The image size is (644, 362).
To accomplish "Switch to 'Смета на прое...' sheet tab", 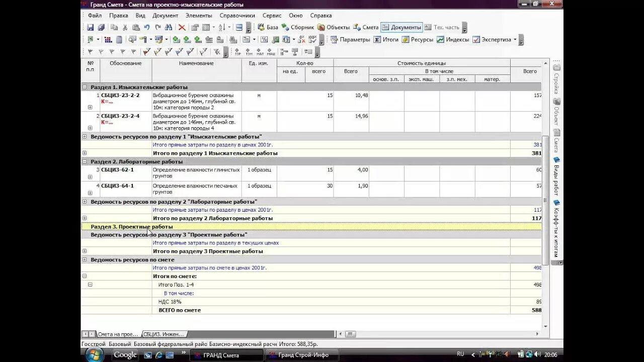I will click(118, 334).
